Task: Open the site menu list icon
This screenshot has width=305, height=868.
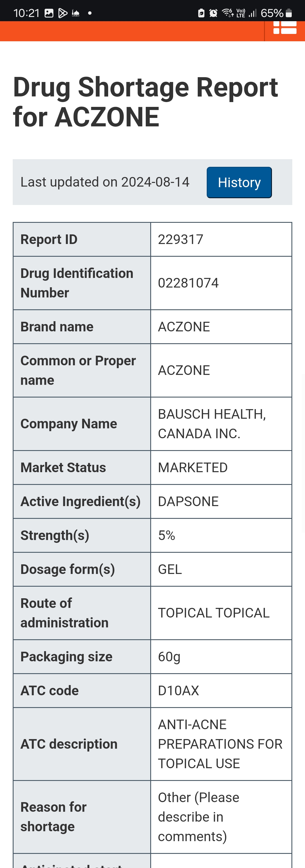Action: pos(285,28)
